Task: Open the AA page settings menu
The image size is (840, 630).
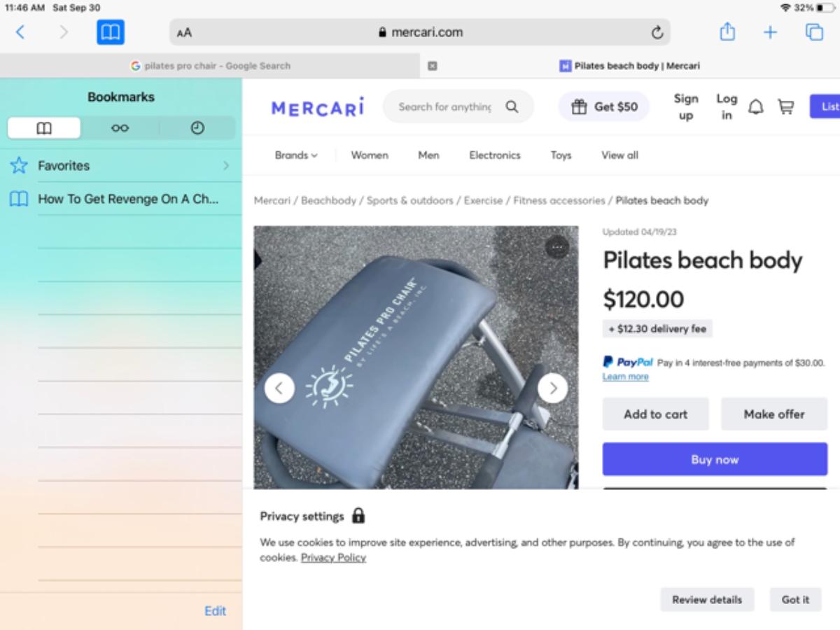Action: click(184, 33)
